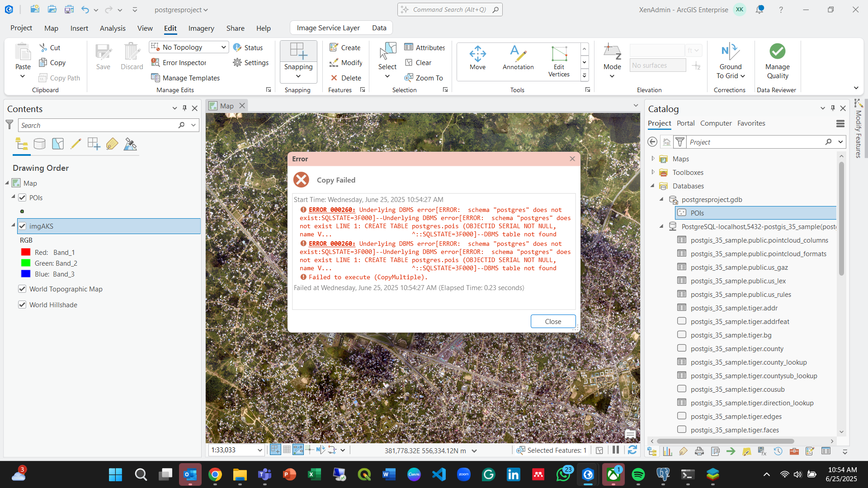Viewport: 868px width, 488px height.
Task: Choose the Edit Vertices tool
Action: (559, 61)
